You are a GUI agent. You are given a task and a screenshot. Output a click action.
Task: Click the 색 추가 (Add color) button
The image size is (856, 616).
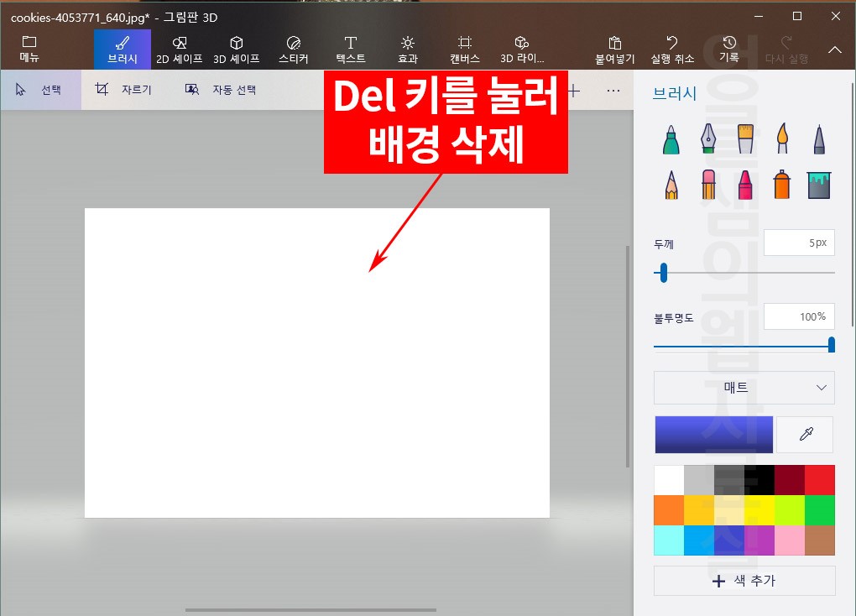tap(744, 580)
